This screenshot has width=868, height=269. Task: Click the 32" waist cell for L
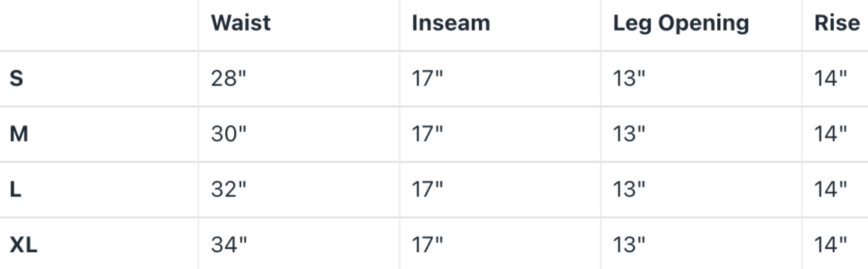(x=228, y=189)
